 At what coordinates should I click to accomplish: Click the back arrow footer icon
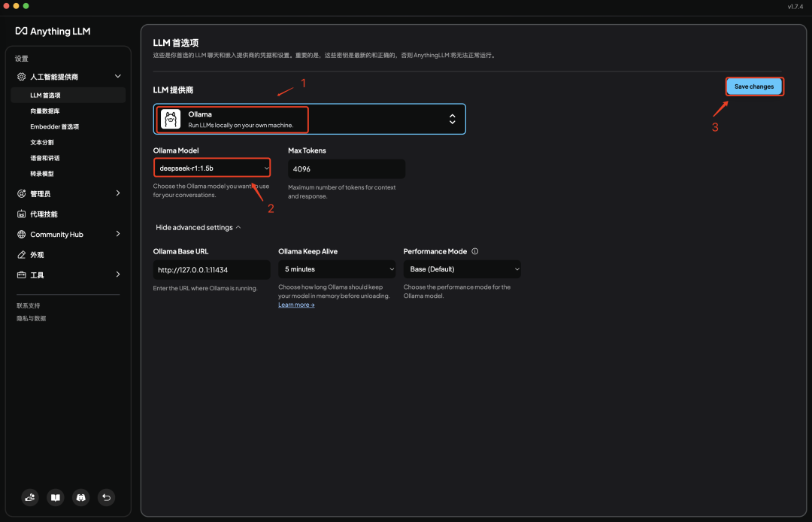click(106, 497)
